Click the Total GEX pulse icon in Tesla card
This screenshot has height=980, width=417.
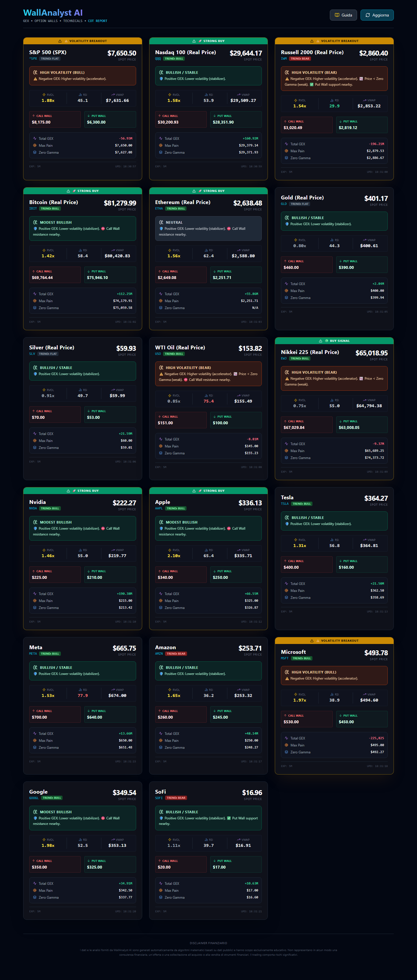click(x=286, y=583)
